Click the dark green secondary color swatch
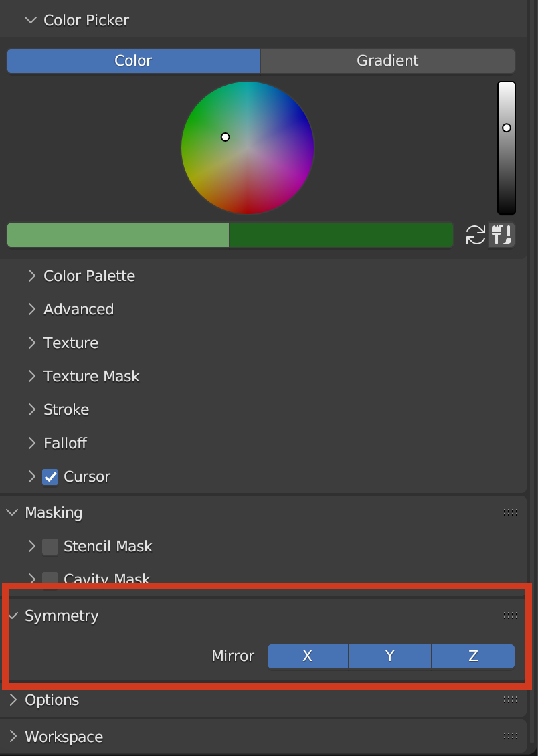This screenshot has width=538, height=756. (341, 235)
